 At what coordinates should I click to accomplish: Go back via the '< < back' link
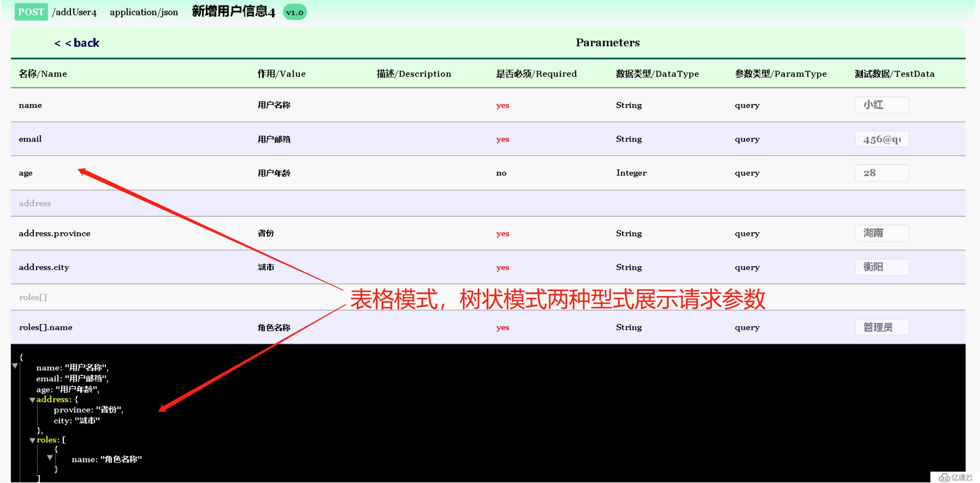tap(76, 43)
